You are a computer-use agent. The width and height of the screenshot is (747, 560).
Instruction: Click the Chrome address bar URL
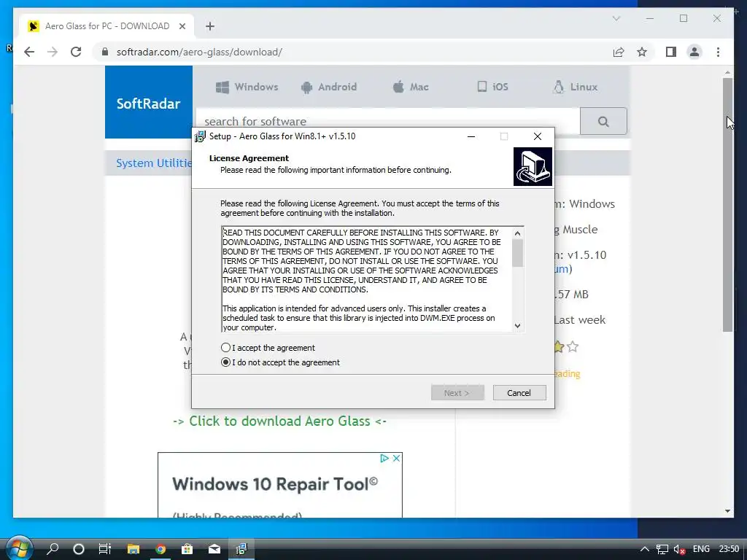[199, 52]
